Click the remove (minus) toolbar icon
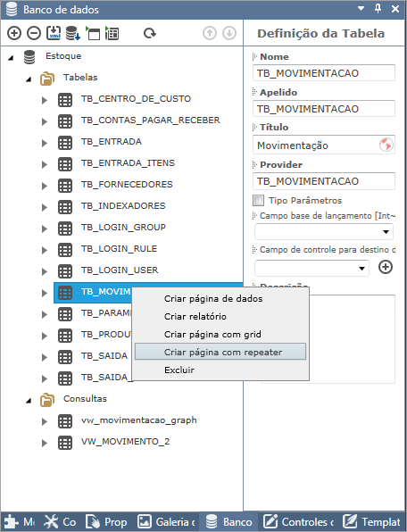The height and width of the screenshot is (532, 407). 34,33
